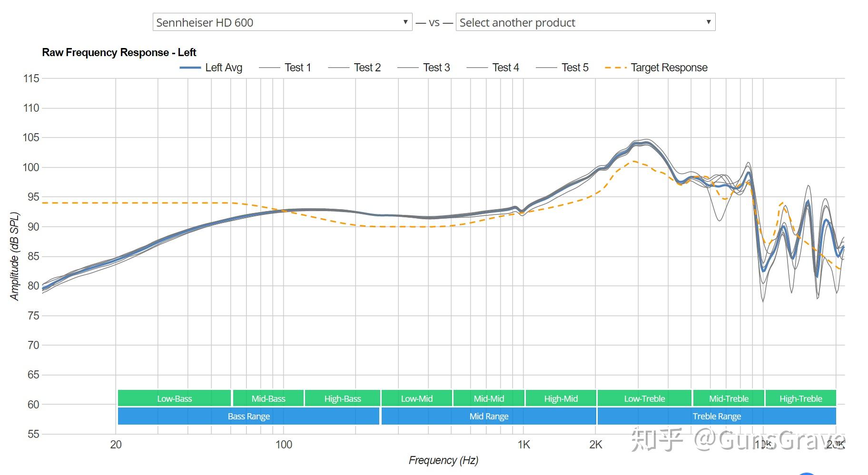The height and width of the screenshot is (475, 868).
Task: Open the Sennheiser HD 600 product dropdown
Action: (282, 22)
